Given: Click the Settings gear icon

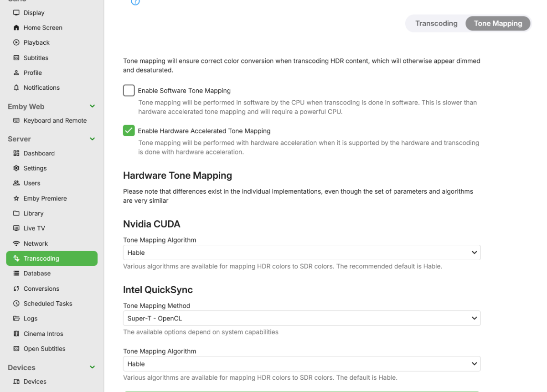Looking at the screenshot, I should (x=16, y=168).
